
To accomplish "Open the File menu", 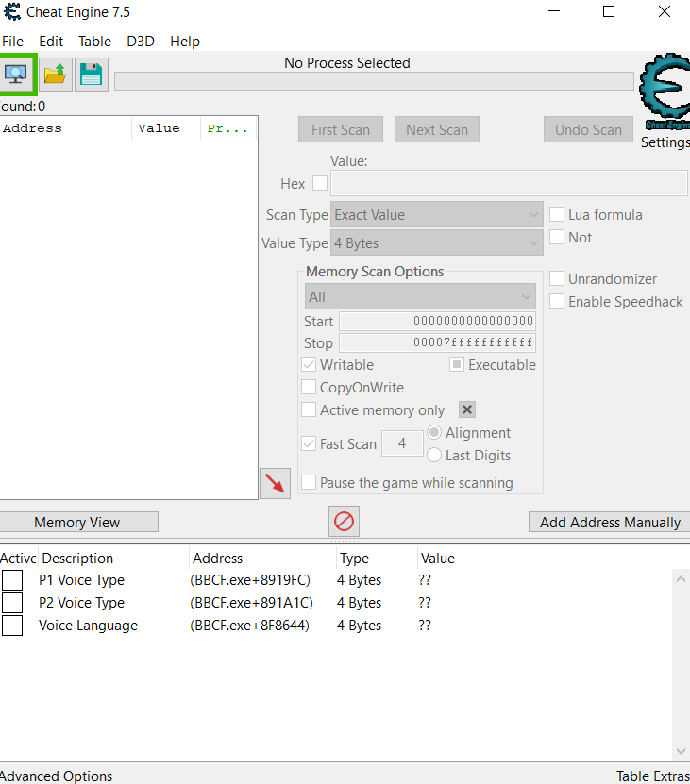I will [x=12, y=41].
